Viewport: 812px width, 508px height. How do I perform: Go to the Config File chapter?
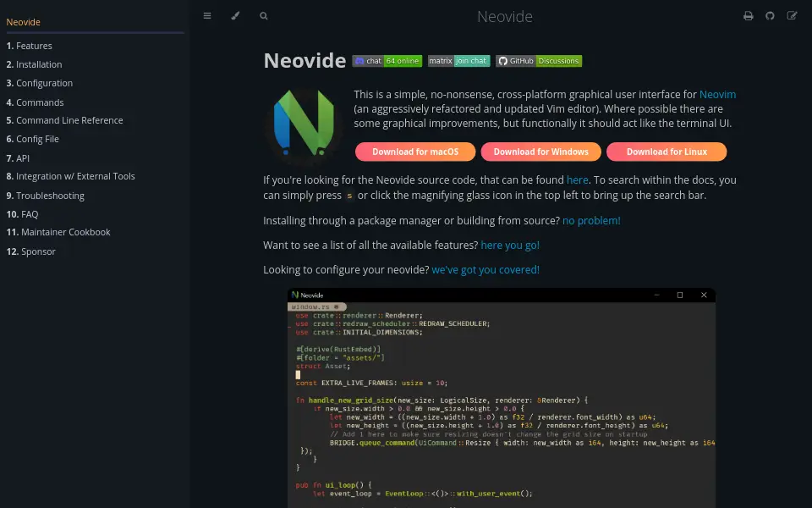click(33, 139)
